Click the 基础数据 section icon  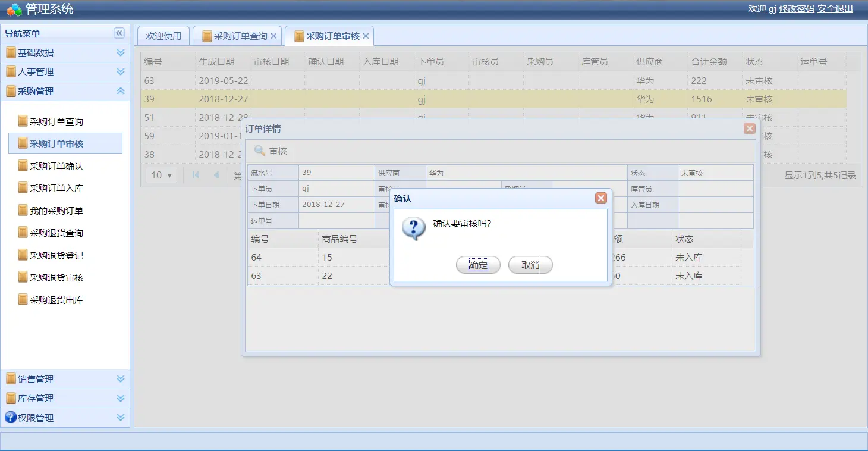(11, 52)
